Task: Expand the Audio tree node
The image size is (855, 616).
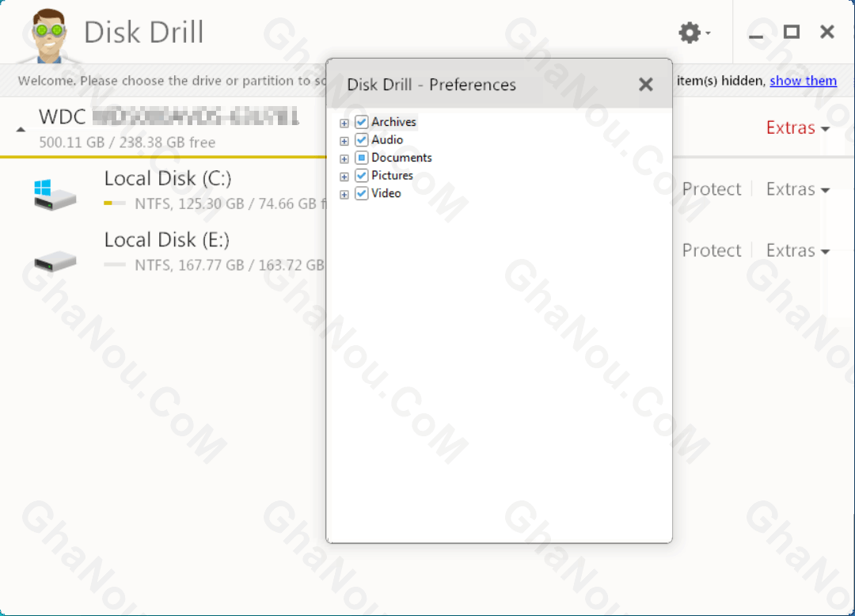Action: click(344, 141)
